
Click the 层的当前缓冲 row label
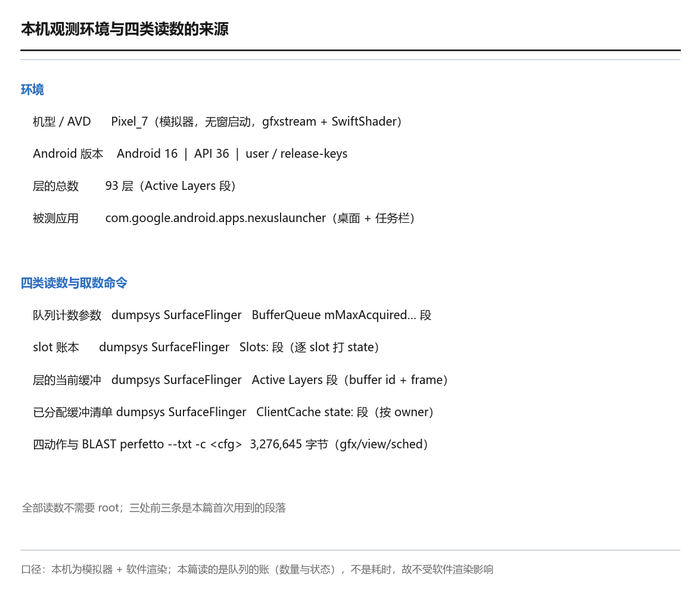click(67, 380)
